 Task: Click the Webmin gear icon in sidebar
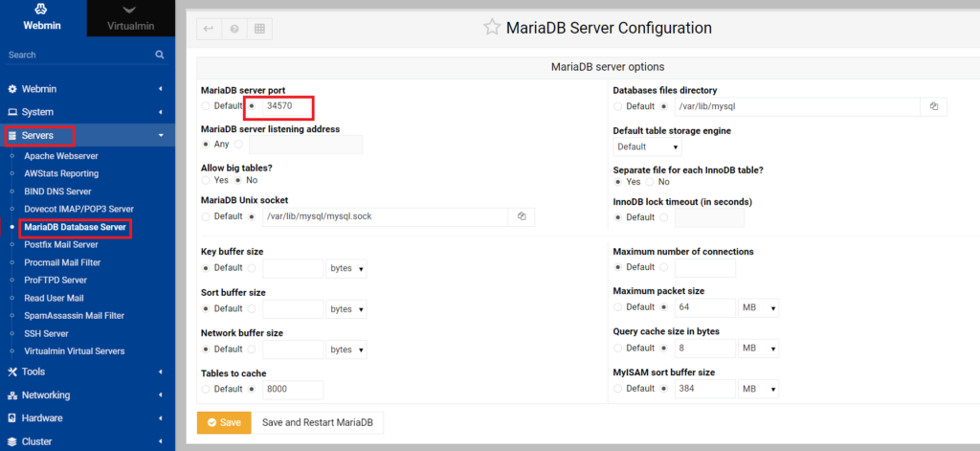click(x=11, y=89)
